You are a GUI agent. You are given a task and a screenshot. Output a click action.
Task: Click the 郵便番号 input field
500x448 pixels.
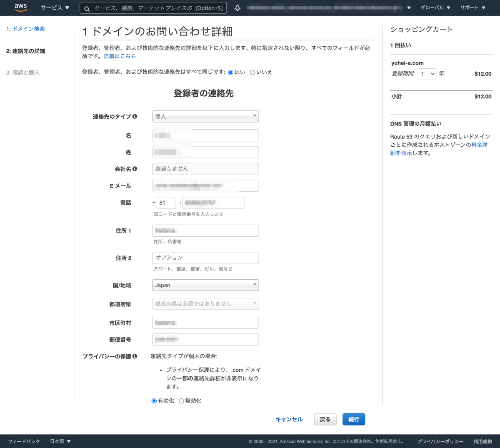click(x=205, y=340)
